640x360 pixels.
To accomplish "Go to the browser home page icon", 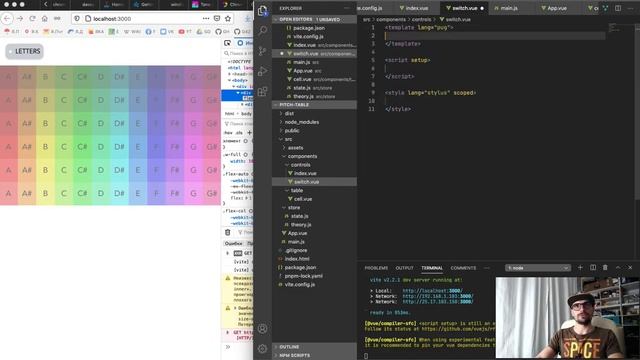I will pyautogui.click(x=45, y=18).
